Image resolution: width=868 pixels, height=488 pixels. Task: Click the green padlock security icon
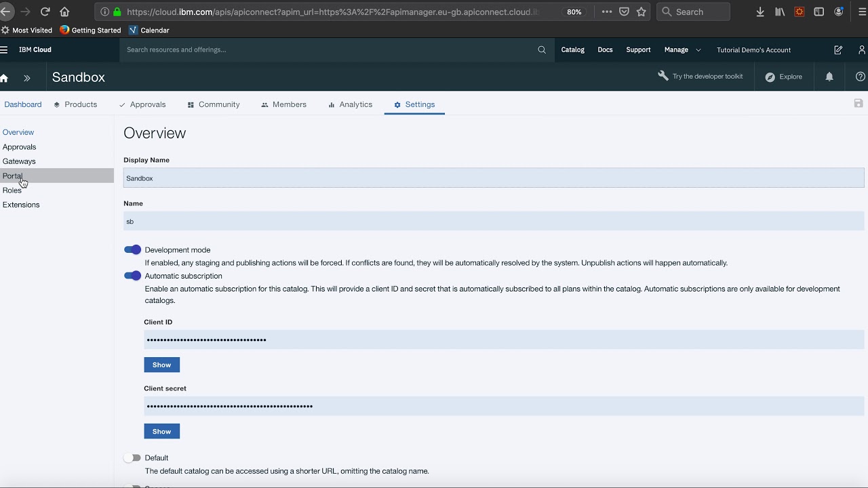117,12
